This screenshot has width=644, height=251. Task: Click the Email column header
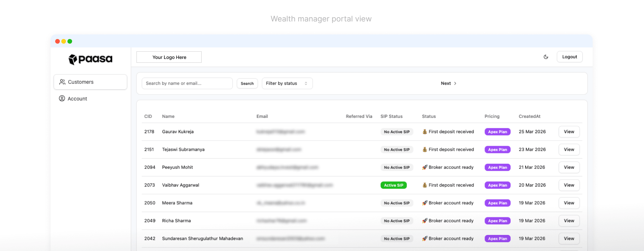pyautogui.click(x=262, y=116)
